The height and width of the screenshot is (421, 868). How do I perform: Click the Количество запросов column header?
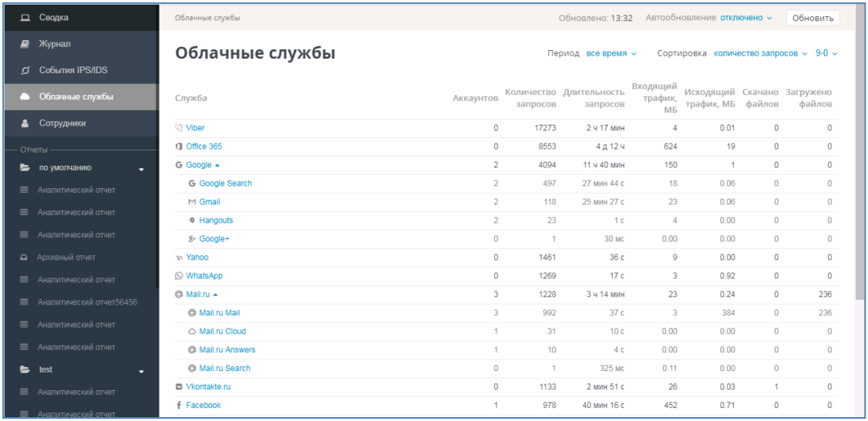pos(530,98)
